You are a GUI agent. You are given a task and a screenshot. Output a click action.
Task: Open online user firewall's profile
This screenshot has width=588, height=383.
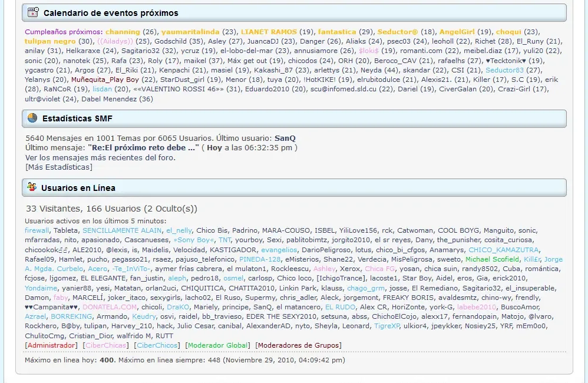[37, 230]
